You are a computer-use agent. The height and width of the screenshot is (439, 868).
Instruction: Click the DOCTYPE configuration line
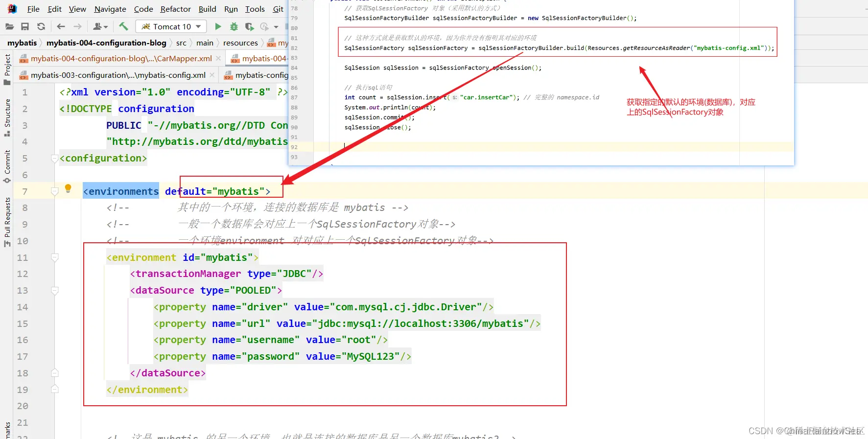[127, 109]
